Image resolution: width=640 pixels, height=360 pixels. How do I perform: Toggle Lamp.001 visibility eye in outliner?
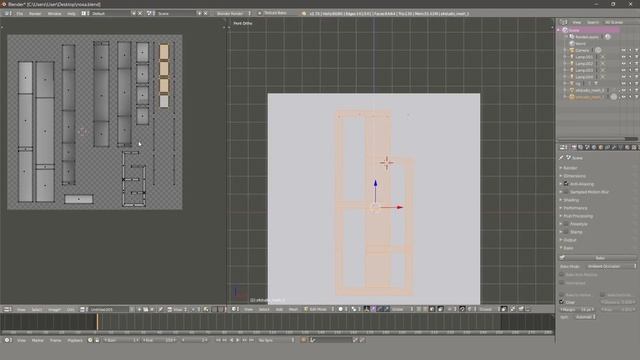(x=623, y=57)
